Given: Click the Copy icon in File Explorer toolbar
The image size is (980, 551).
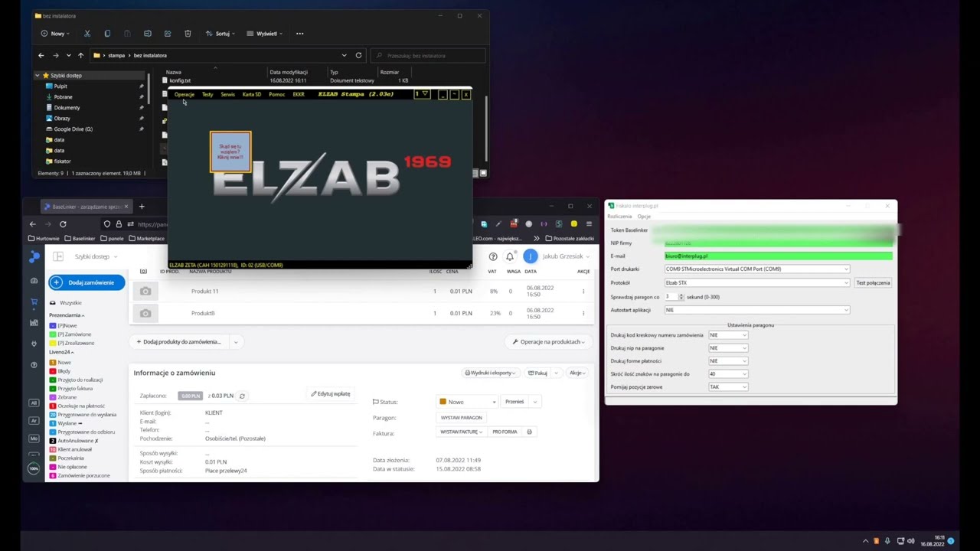Looking at the screenshot, I should point(107,34).
